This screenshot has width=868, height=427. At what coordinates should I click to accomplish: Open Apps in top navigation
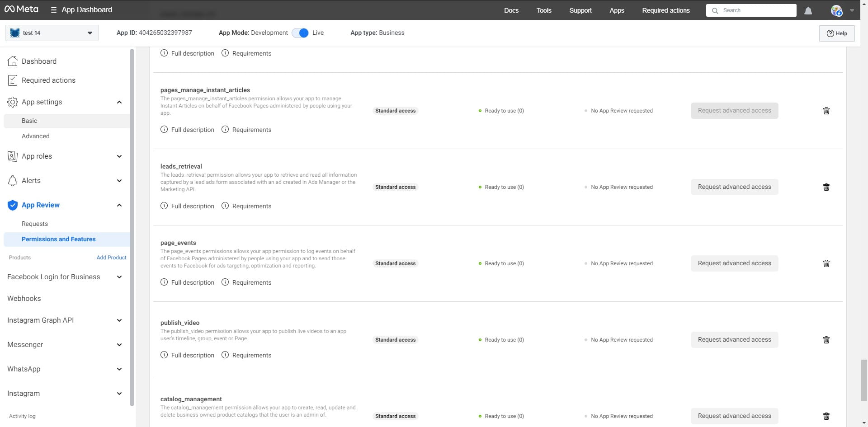pos(617,10)
